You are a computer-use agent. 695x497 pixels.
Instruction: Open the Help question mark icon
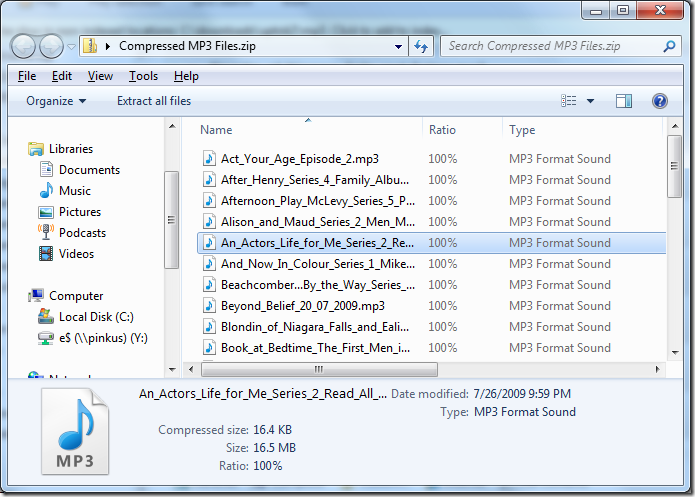click(x=659, y=101)
